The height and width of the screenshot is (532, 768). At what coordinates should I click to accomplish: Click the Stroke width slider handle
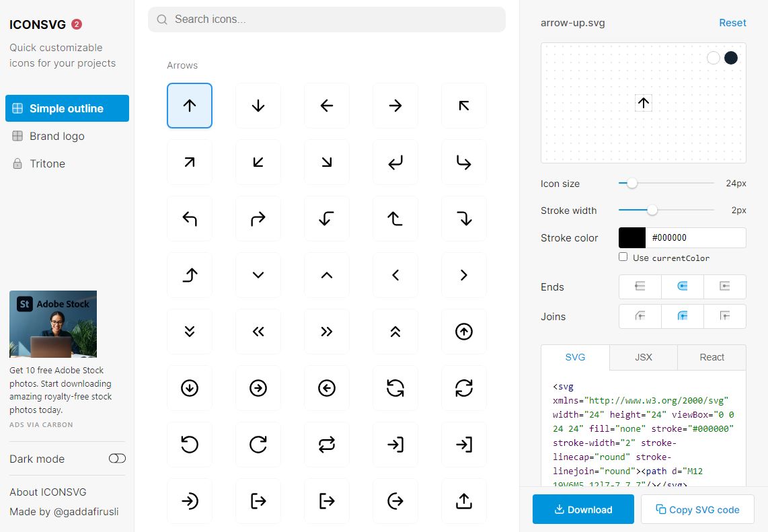652,210
